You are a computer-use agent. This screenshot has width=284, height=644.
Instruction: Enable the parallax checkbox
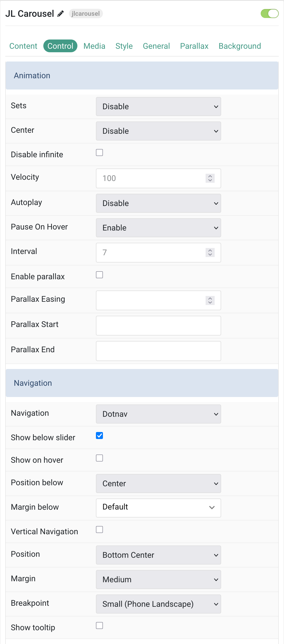click(x=99, y=275)
